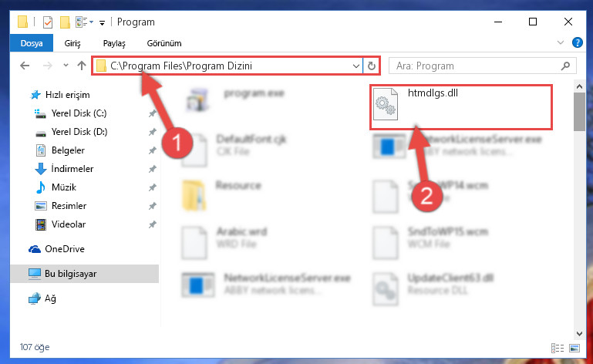593x364 pixels.
Task: Refresh the current folder view
Action: click(372, 66)
